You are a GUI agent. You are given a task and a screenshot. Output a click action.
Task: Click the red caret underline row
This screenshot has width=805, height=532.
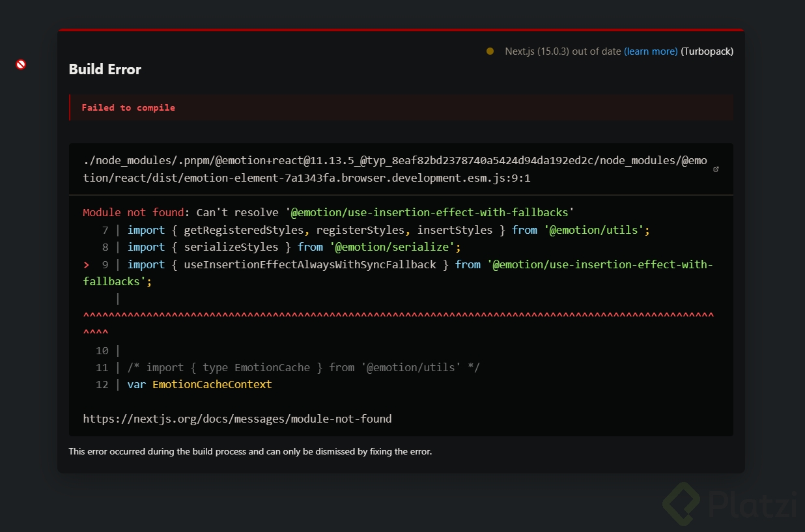[x=398, y=316]
